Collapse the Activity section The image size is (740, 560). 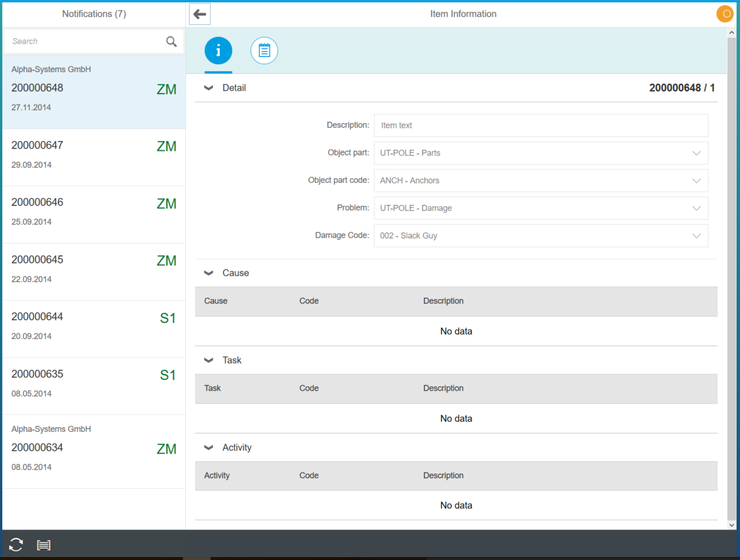click(x=208, y=447)
